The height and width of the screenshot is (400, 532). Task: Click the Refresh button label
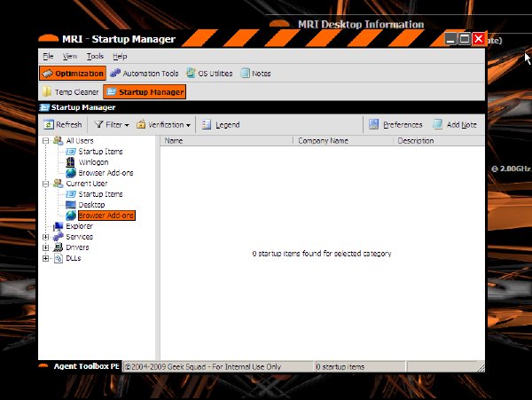point(69,124)
